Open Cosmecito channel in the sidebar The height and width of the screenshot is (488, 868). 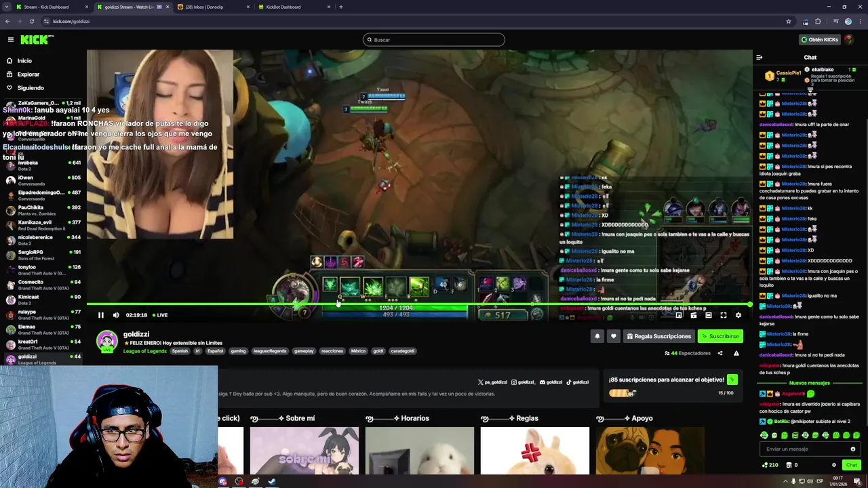point(42,285)
